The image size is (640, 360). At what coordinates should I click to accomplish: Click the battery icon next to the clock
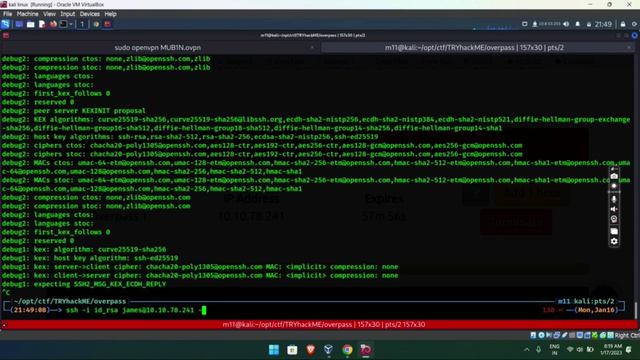[589, 24]
